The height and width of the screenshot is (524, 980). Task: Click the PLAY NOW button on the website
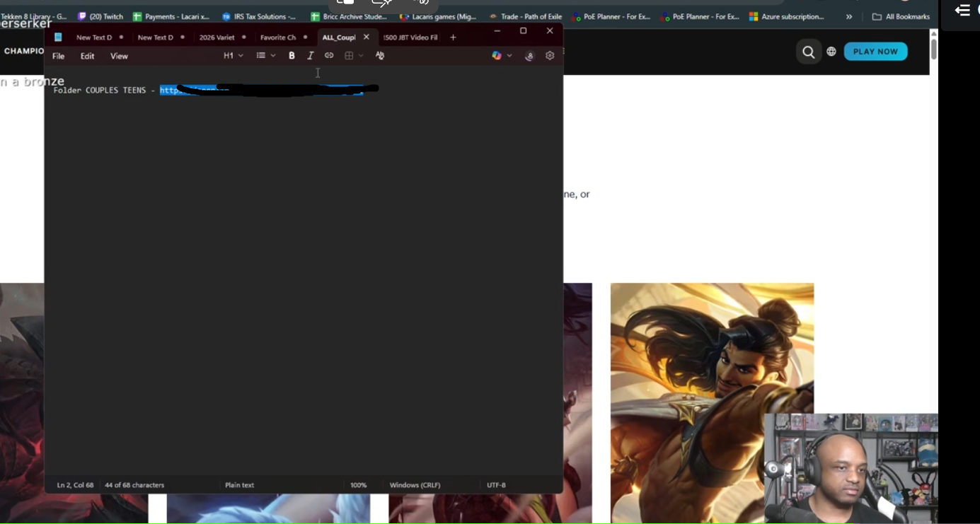pyautogui.click(x=875, y=52)
